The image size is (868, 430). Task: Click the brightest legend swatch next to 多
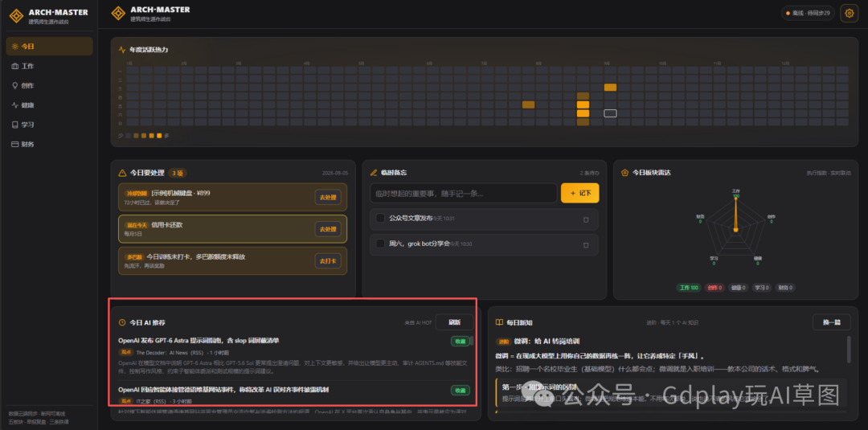point(159,136)
